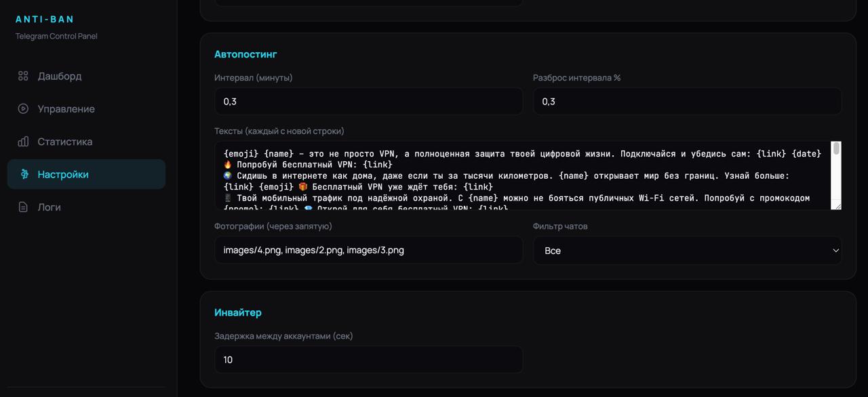Click the Разброс интервала % label
Viewport: 868px width, 397px height.
pyautogui.click(x=577, y=78)
